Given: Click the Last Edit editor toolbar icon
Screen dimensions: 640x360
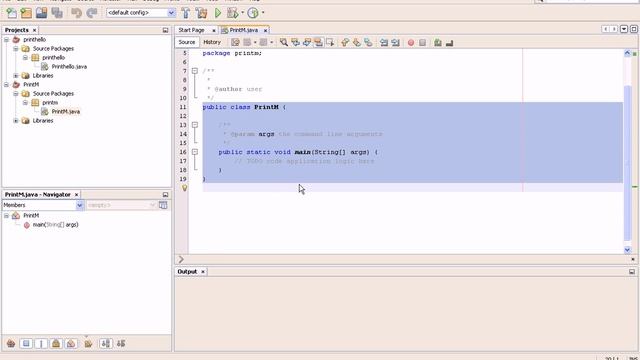Looking at the screenshot, I should (x=235, y=42).
